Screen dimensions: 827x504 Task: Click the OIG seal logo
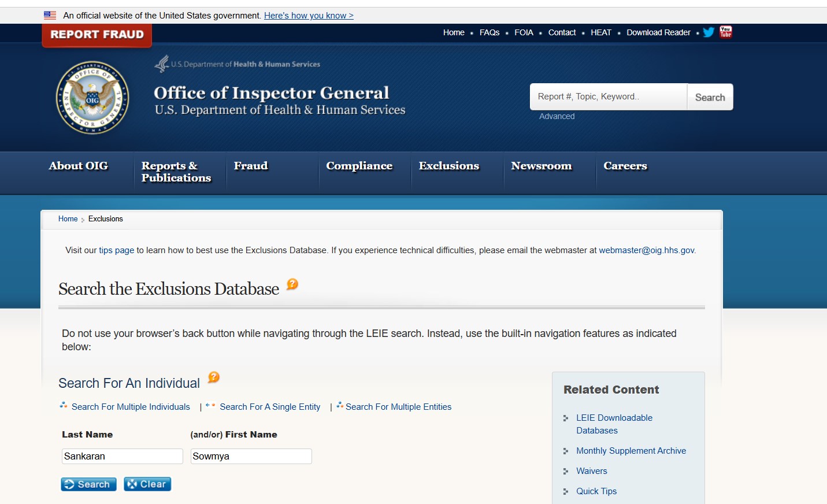[92, 98]
